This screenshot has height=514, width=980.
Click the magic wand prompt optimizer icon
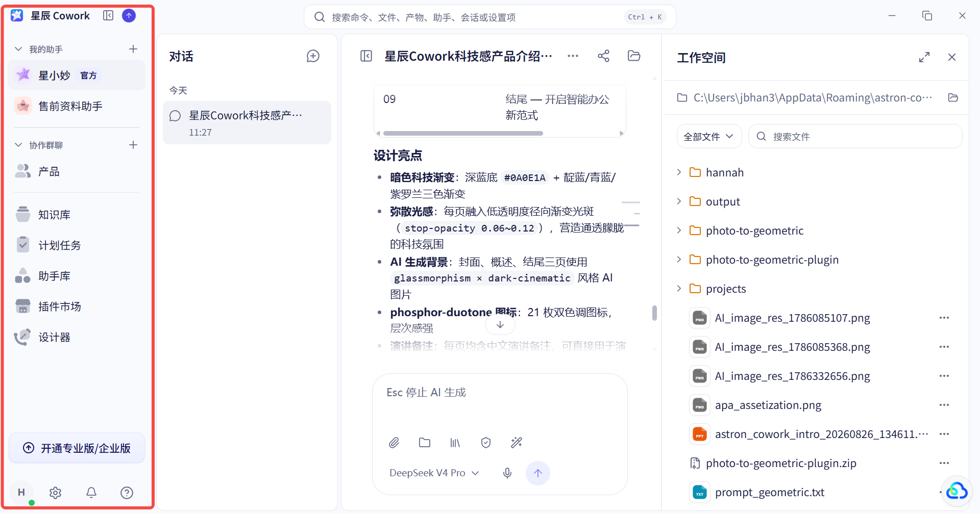coord(517,443)
